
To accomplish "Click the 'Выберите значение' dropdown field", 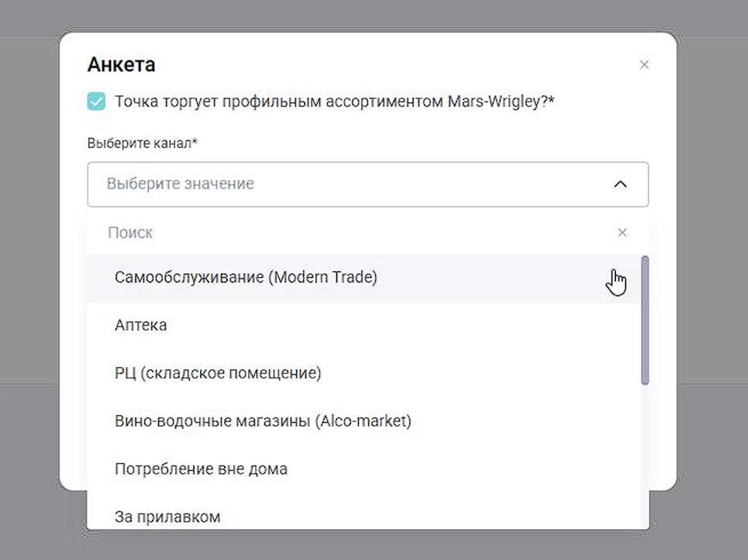I will tap(349, 184).
